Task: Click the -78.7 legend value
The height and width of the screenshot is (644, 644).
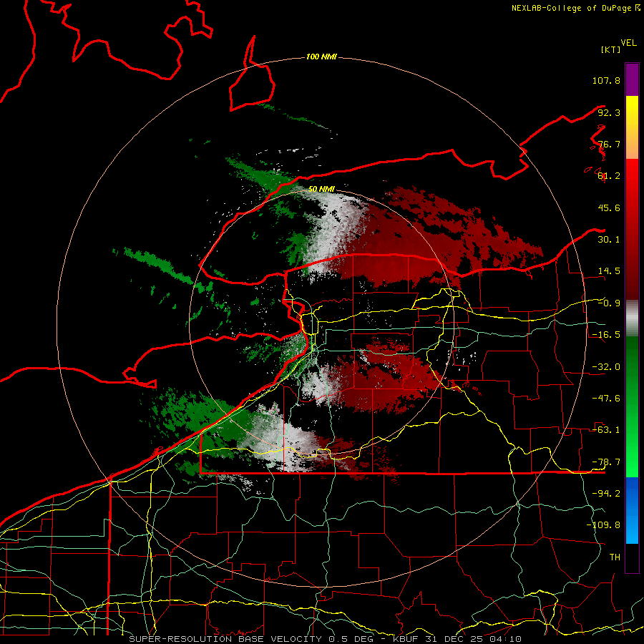Action: [606, 462]
